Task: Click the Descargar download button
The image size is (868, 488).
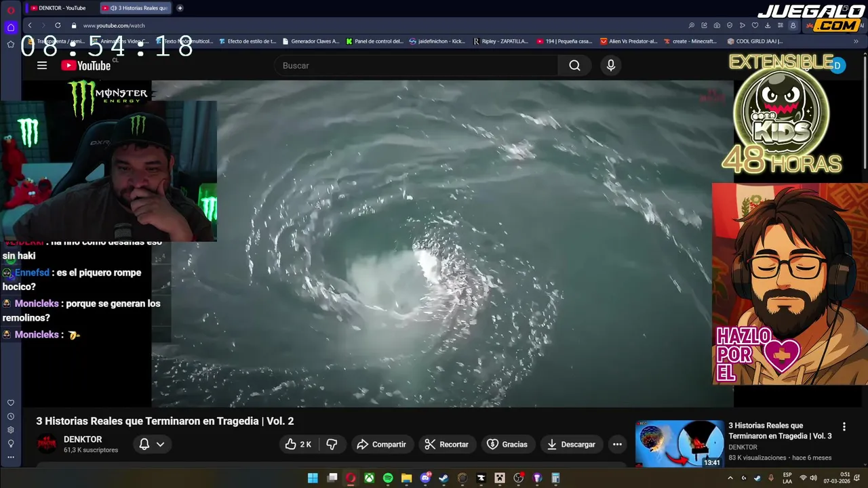Action: 571,445
